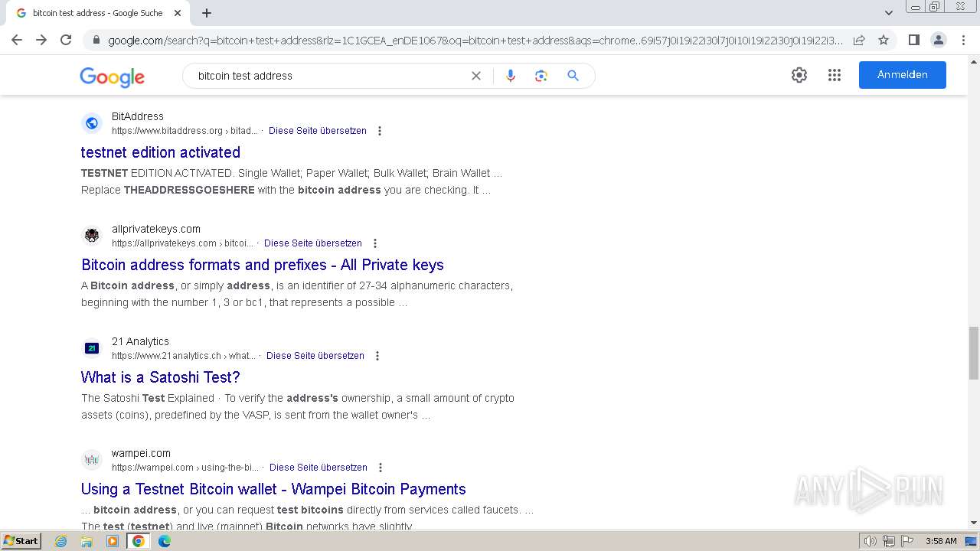Open 'Bitcoin address formats and prefixes' result
This screenshot has width=980, height=551.
coord(263,265)
